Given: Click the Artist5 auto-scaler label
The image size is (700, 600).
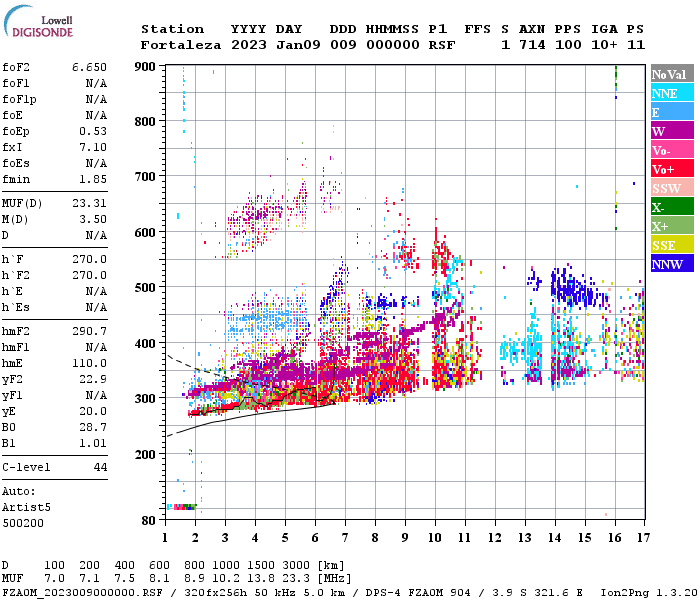Looking at the screenshot, I should click(26, 508).
